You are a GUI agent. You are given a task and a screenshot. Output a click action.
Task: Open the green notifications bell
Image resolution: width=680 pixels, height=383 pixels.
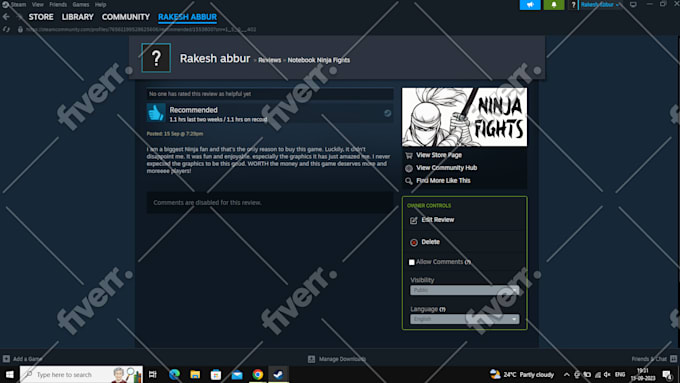tap(554, 5)
